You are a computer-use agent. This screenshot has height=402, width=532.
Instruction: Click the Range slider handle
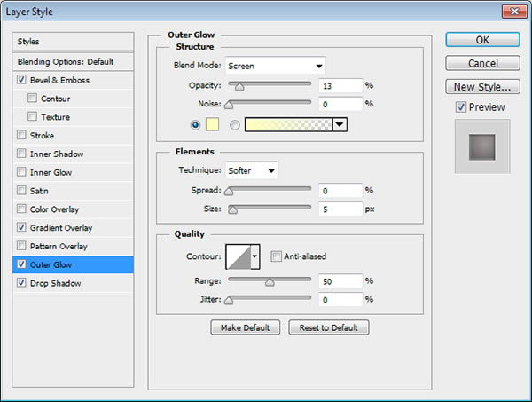(270, 282)
